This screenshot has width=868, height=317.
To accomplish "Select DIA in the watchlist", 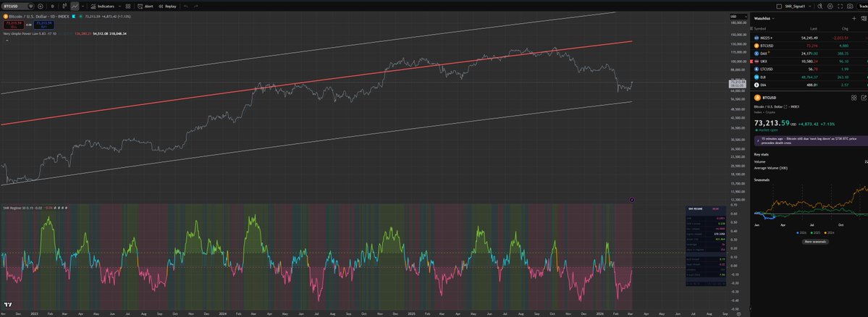I will coord(809,85).
